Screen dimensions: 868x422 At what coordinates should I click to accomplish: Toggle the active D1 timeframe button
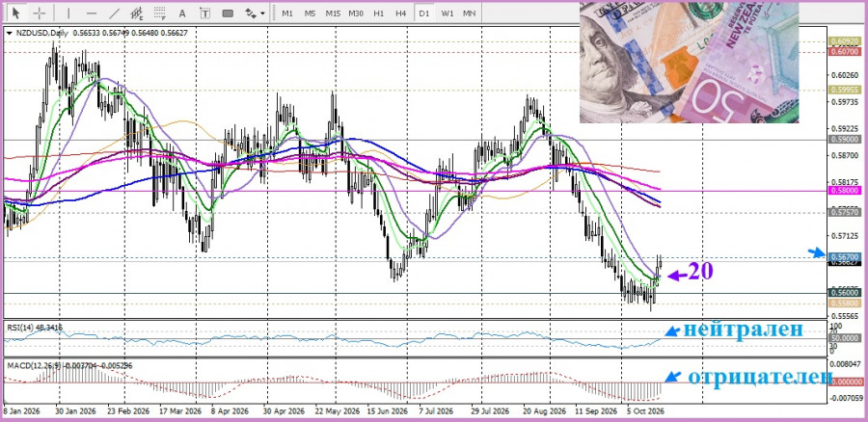coord(424,13)
